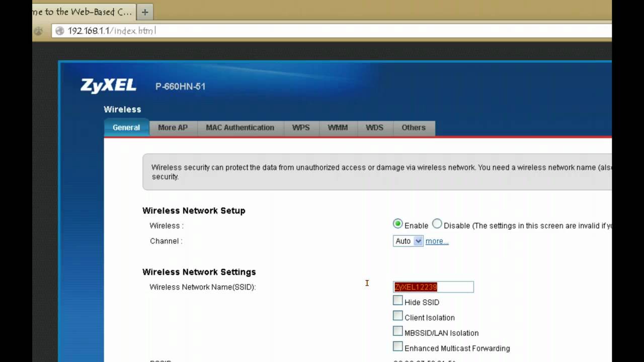Click the P-660HN-51 model text
The width and height of the screenshot is (644, 362).
(x=180, y=86)
